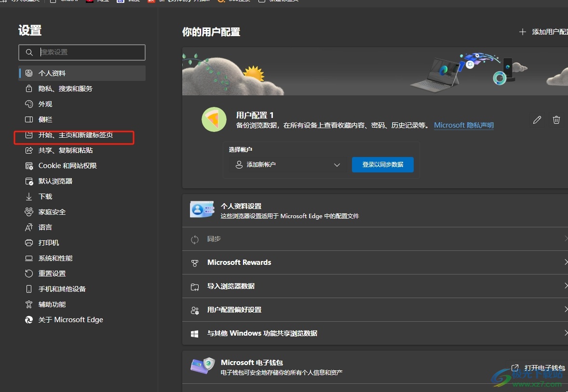This screenshot has height=392, width=568.
Task: Click the 手机和其他设备 phone icon
Action: pos(29,289)
